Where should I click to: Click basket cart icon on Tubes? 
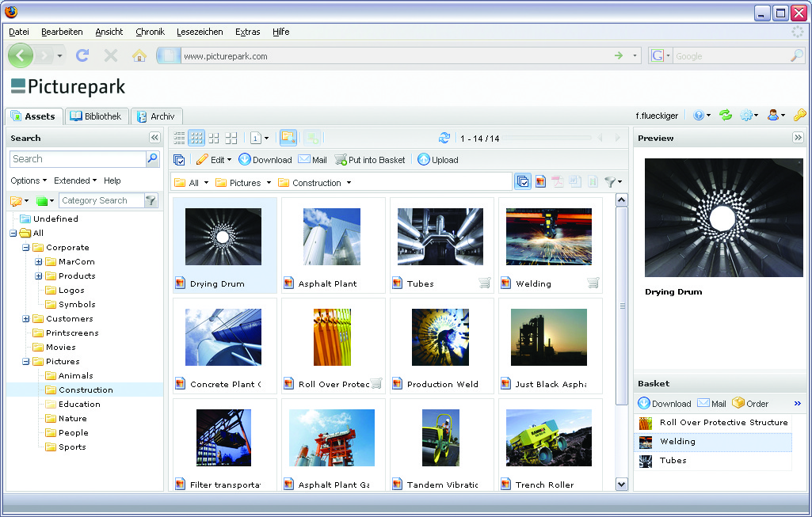tap(485, 283)
